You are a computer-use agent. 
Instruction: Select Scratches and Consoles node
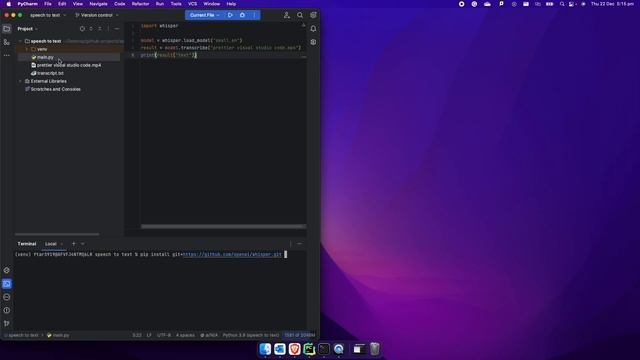coord(56,89)
